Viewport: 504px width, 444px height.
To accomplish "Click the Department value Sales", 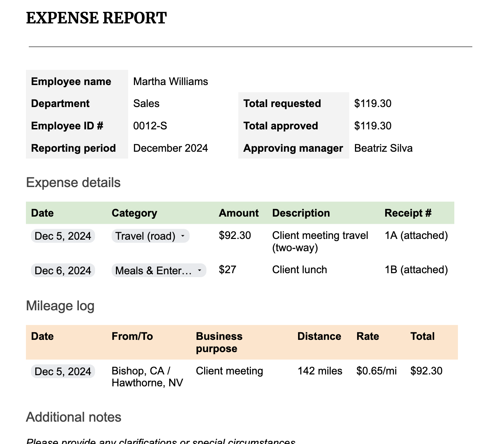I will 146,104.
